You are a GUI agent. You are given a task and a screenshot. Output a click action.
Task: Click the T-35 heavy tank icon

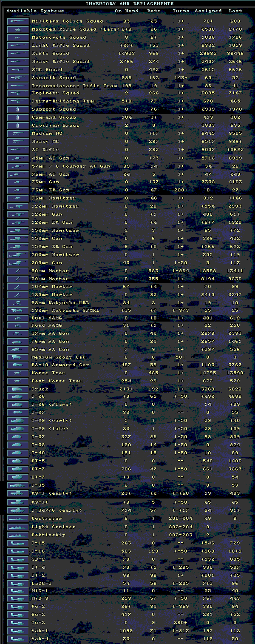click(18, 485)
